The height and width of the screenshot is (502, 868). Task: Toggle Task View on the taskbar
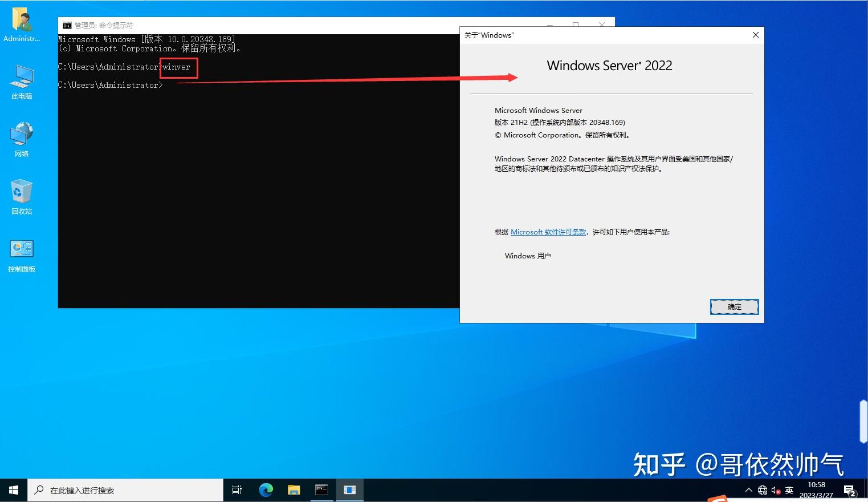[x=237, y=489]
